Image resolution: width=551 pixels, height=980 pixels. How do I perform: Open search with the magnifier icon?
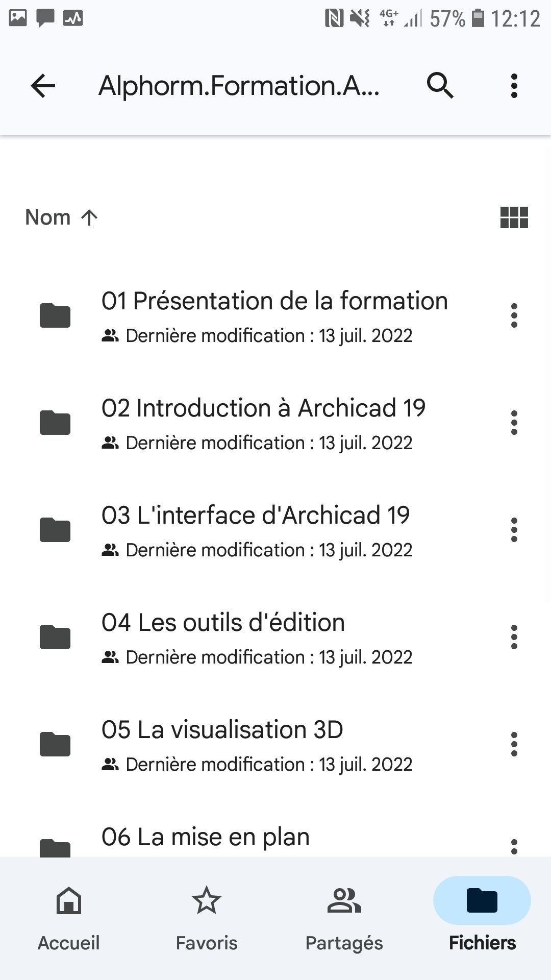tap(440, 86)
